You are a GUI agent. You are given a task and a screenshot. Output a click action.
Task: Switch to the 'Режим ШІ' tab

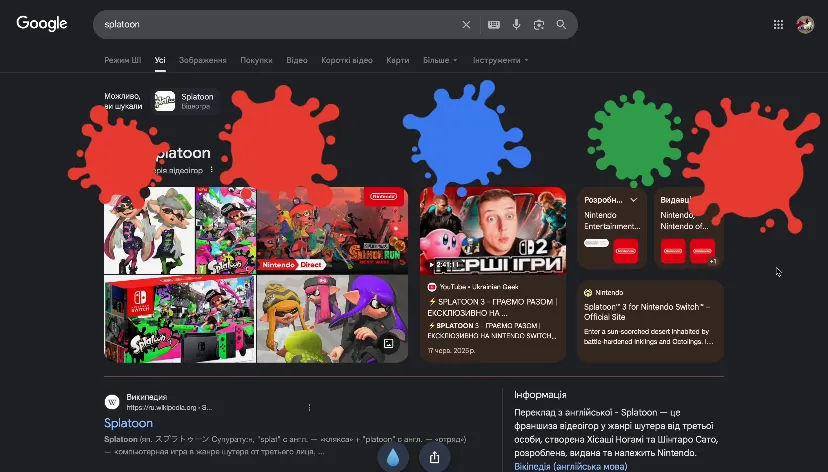123,60
